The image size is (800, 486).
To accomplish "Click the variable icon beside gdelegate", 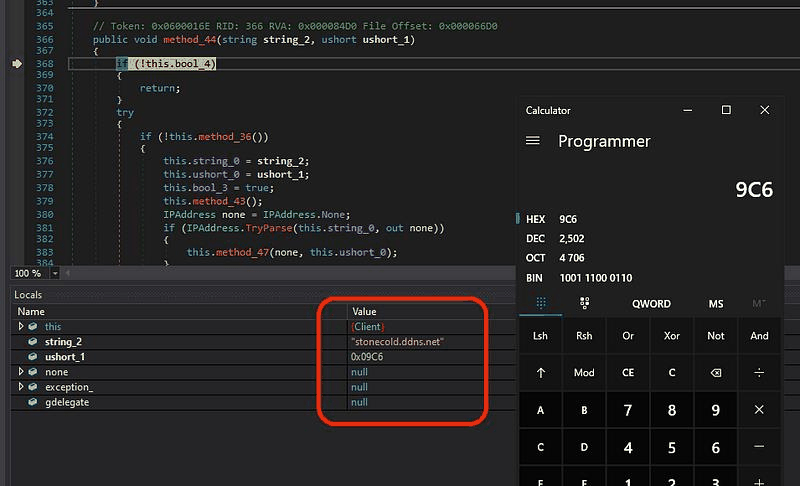I will (x=33, y=402).
